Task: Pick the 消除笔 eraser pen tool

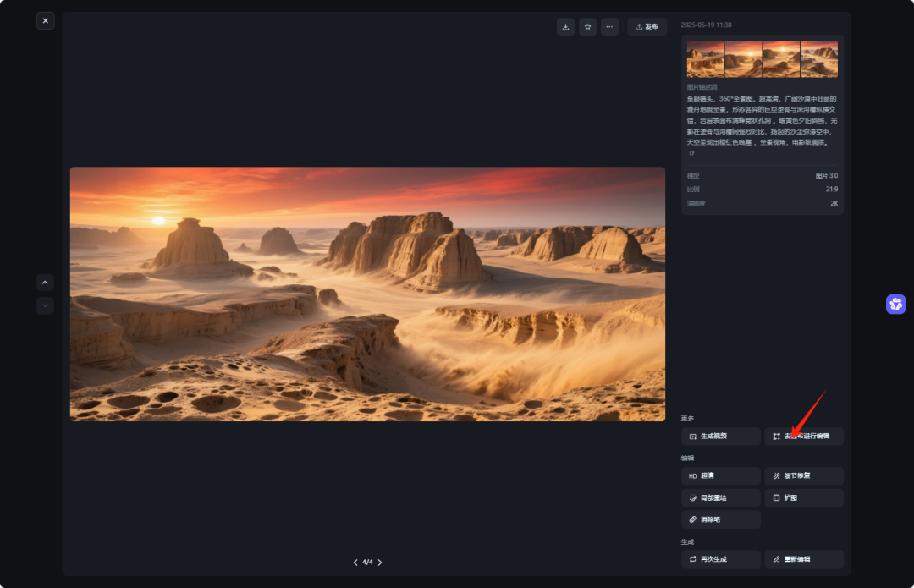Action: (x=721, y=519)
